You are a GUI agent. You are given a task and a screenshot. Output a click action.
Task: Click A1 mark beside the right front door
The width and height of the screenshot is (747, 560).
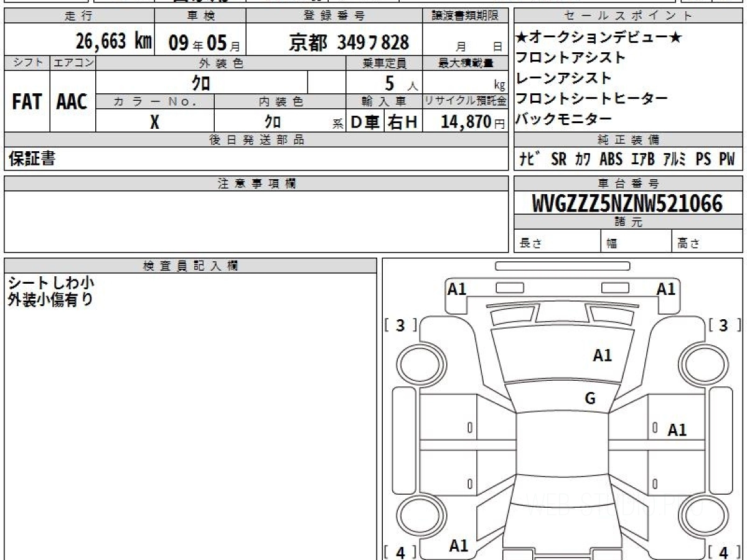pyautogui.click(x=677, y=429)
